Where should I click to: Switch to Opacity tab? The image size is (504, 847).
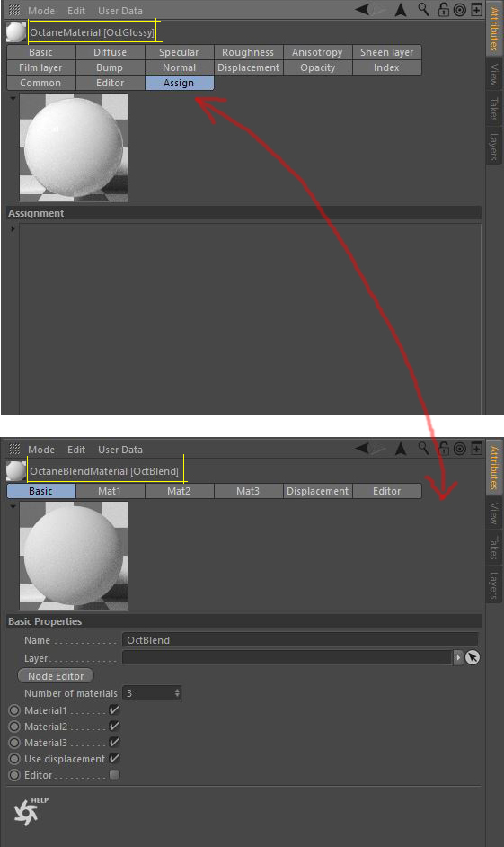(317, 67)
